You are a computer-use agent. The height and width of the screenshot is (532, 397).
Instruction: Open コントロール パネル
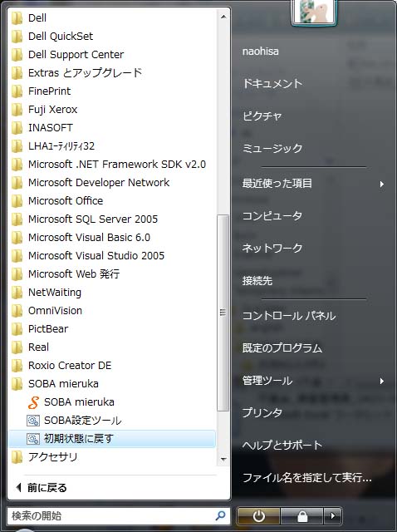289,316
